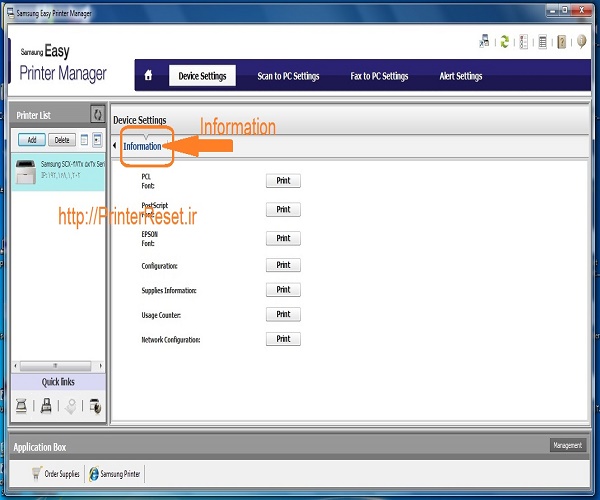Click the Device Settings panel heading
The height and width of the screenshot is (500, 600).
point(140,120)
